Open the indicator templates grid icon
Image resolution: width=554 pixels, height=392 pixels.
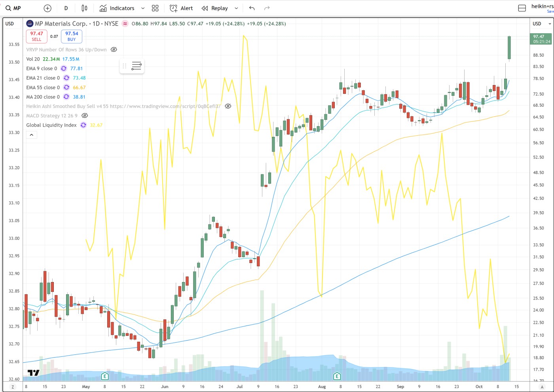click(x=155, y=8)
